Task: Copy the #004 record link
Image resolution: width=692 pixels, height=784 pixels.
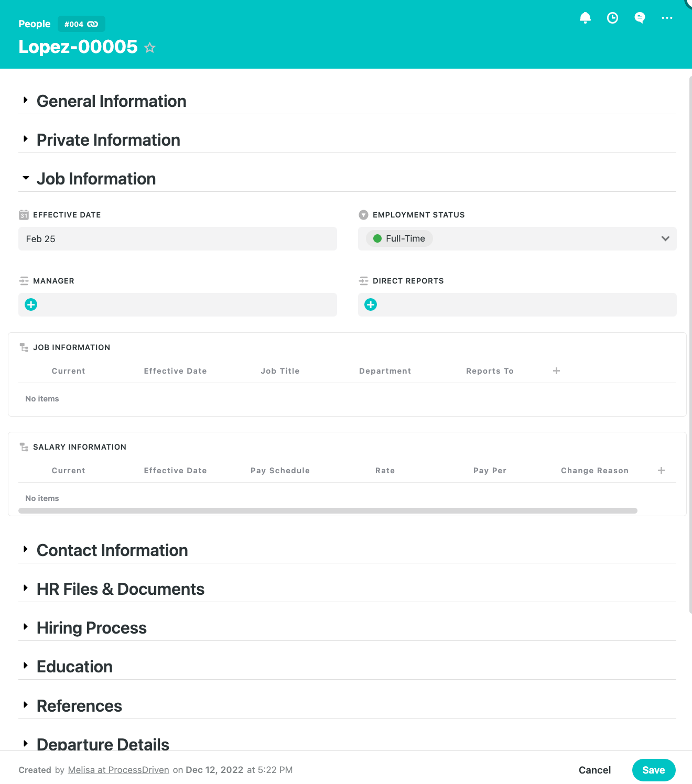Action: [x=81, y=24]
